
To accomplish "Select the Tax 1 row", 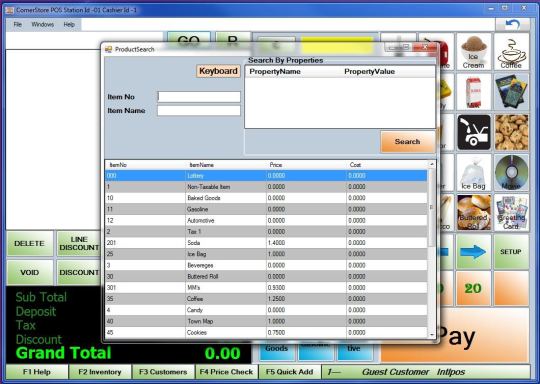I will click(266, 232).
